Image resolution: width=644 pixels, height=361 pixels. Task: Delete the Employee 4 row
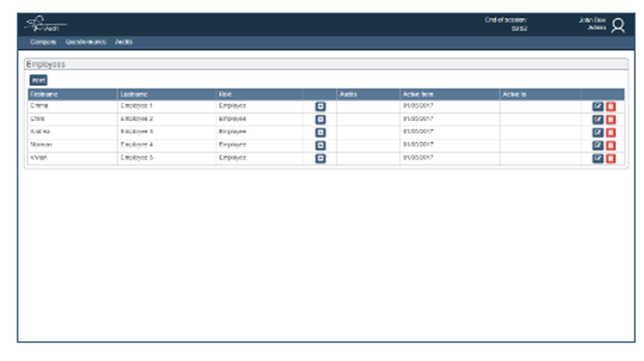point(611,145)
